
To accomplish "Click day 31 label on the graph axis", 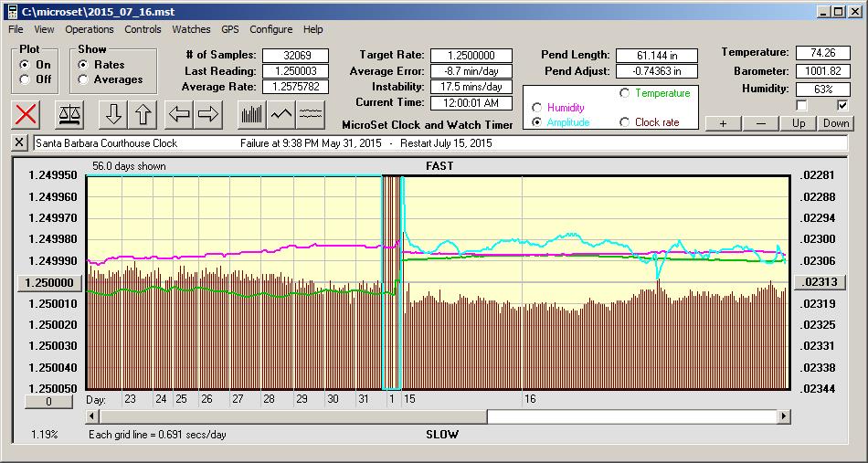I will coord(363,399).
